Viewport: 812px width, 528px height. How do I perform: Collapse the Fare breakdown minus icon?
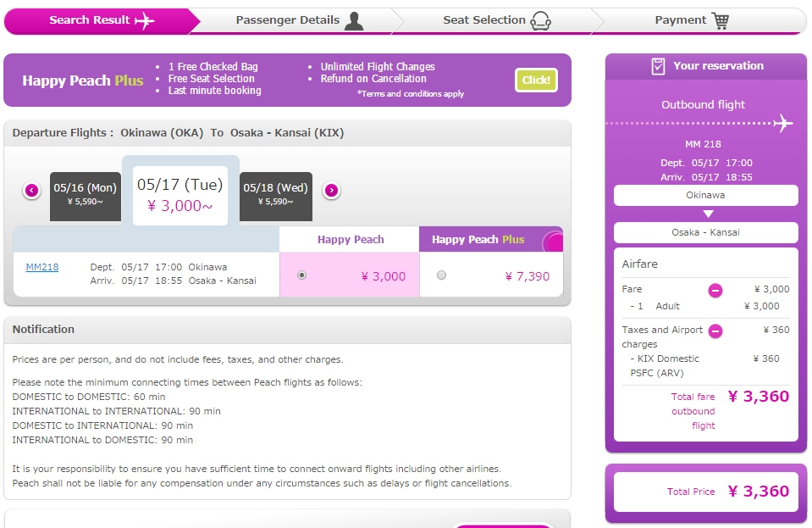click(715, 290)
